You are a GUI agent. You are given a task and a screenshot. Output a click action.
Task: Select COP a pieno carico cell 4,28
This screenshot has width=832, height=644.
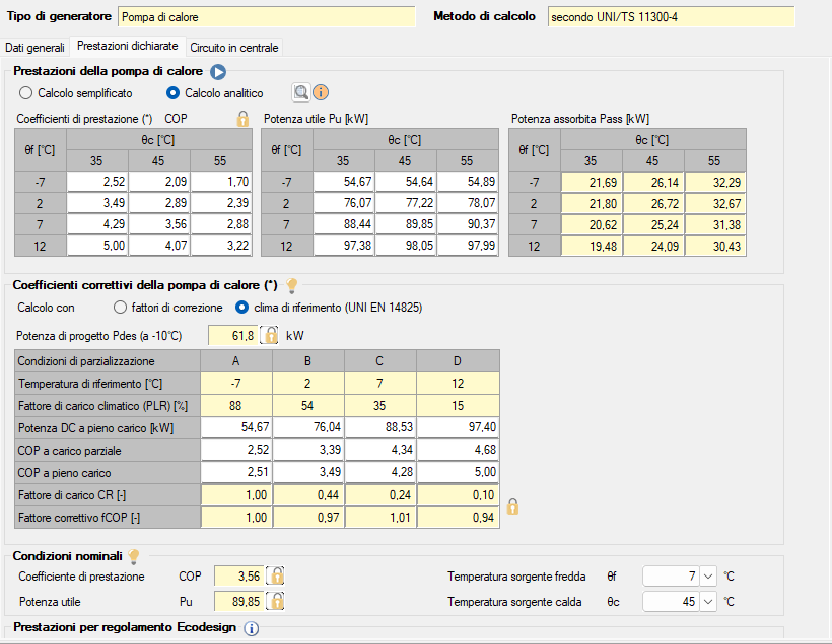pyautogui.click(x=380, y=472)
